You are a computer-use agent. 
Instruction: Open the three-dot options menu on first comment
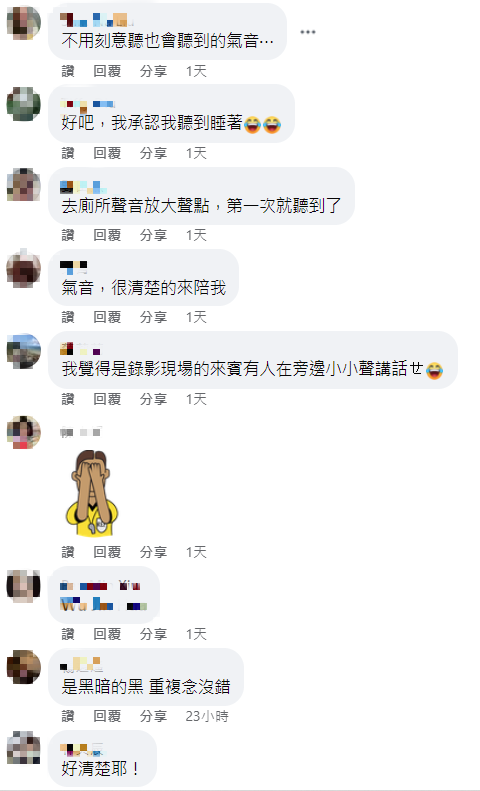tap(308, 32)
